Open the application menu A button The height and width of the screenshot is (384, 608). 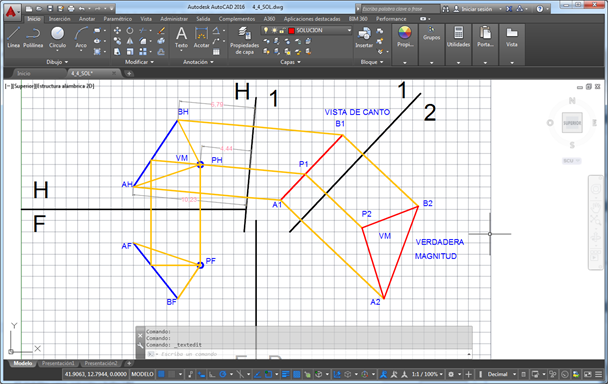click(12, 12)
